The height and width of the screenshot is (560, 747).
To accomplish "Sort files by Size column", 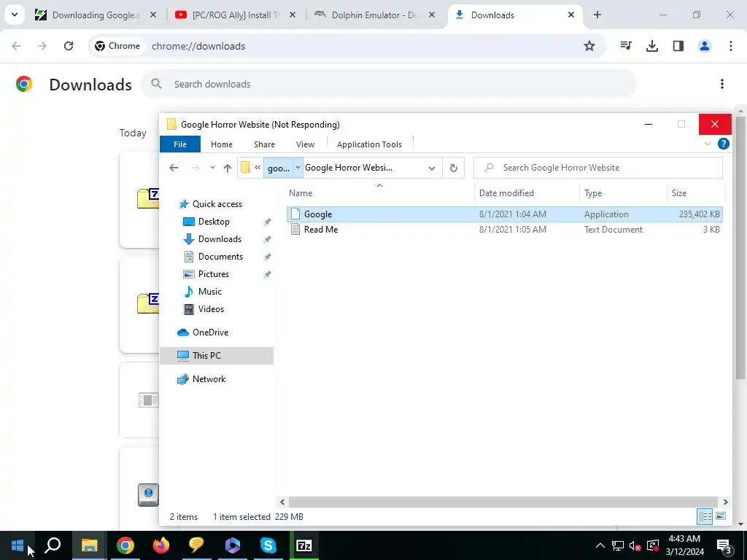I will [695, 192].
